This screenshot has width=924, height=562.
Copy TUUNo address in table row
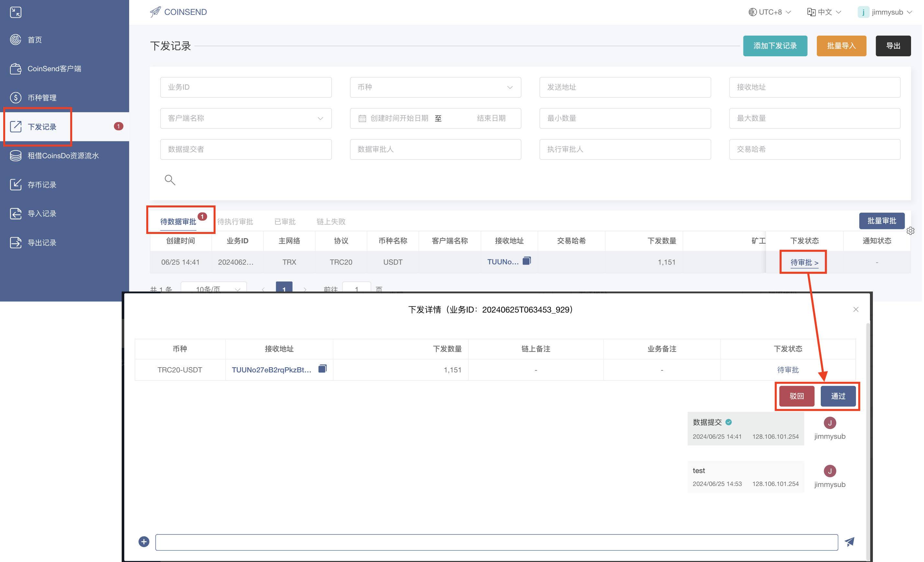pos(527,261)
